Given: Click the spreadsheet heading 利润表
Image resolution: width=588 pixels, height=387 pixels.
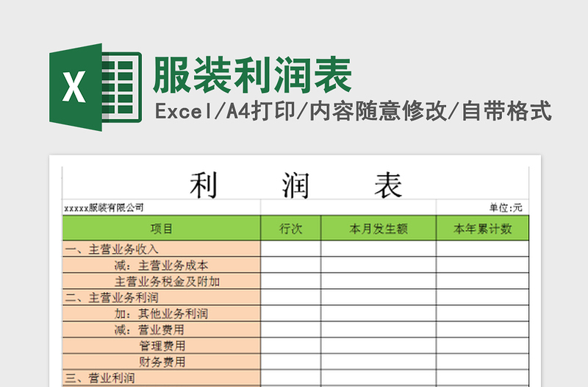Looking at the screenshot, I should (x=296, y=185).
